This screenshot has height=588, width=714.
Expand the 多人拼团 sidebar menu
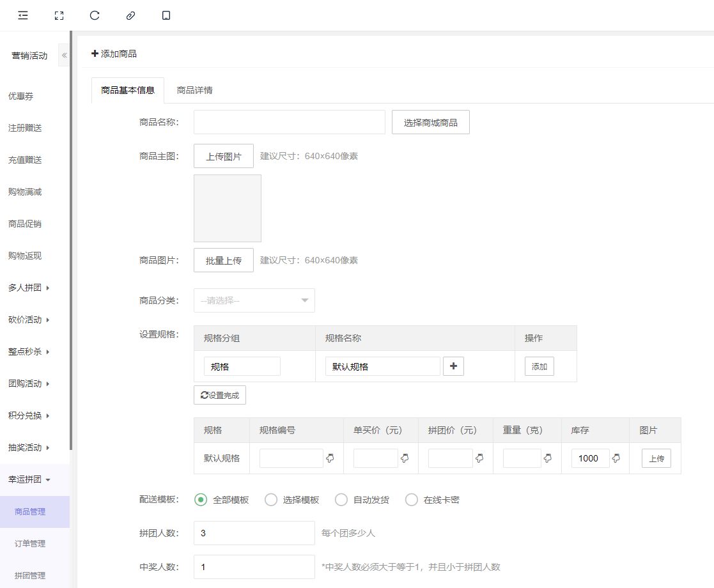29,288
